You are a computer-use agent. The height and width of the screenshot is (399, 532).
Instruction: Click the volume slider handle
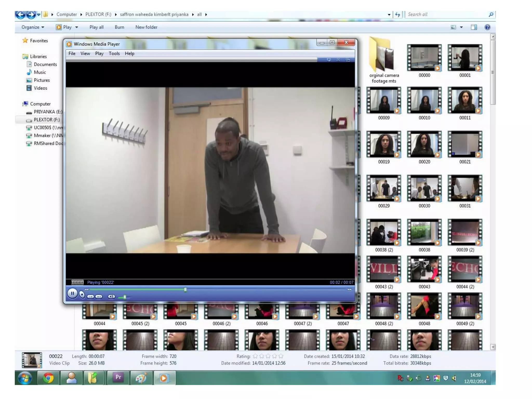(x=125, y=297)
